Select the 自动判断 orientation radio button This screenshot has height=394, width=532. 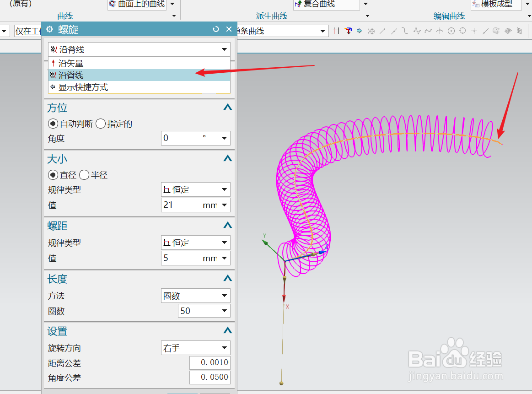point(53,124)
